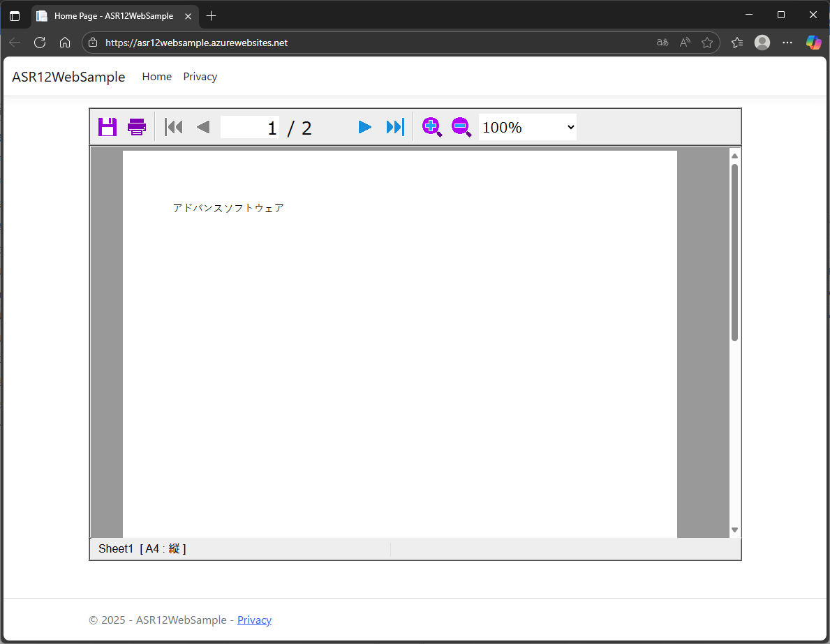
Task: Open a new browser tab
Action: click(x=212, y=16)
